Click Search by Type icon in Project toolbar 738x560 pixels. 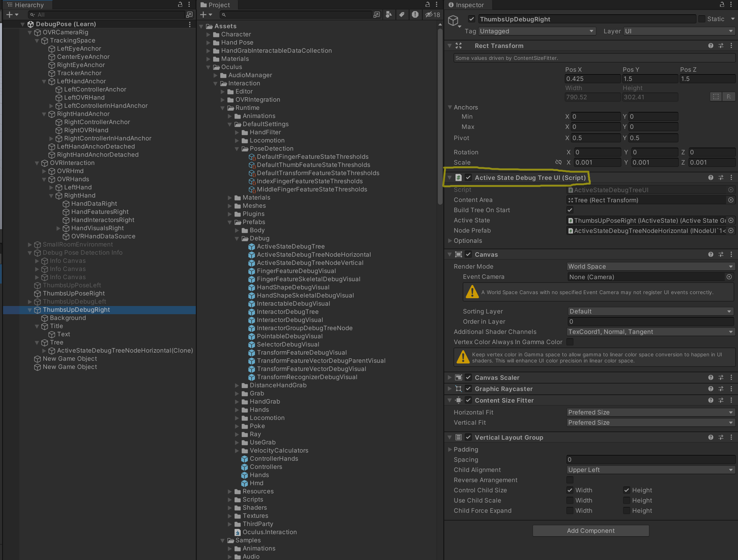pos(389,15)
